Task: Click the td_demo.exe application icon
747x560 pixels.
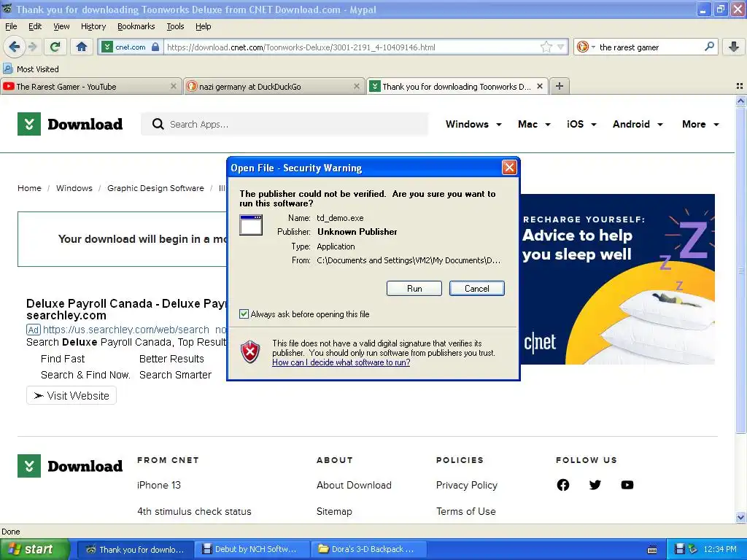Action: point(251,225)
